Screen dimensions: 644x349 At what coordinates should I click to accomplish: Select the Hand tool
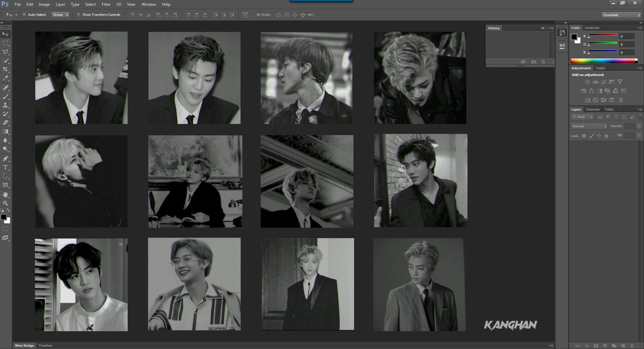(5, 194)
